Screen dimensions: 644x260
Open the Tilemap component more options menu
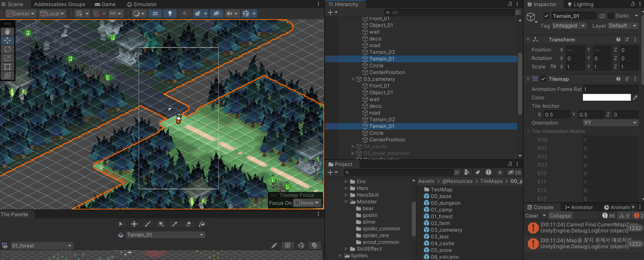click(635, 79)
